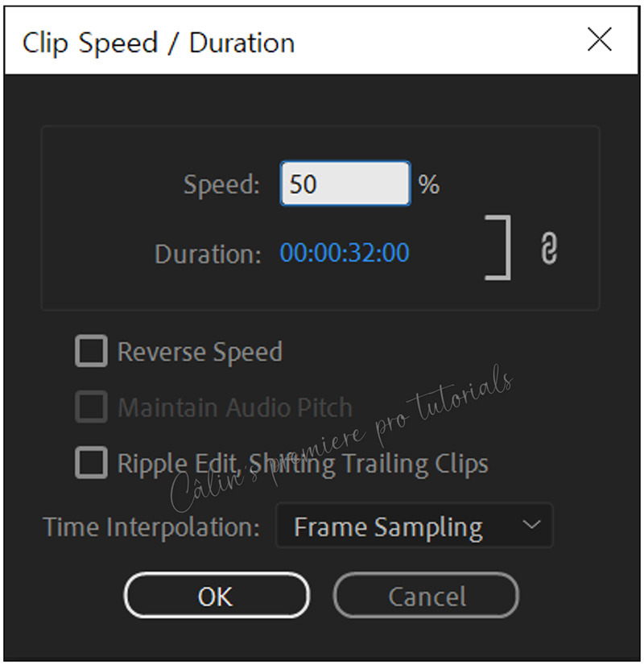This screenshot has width=644, height=665.
Task: Confirm with the OK button
Action: tap(217, 596)
